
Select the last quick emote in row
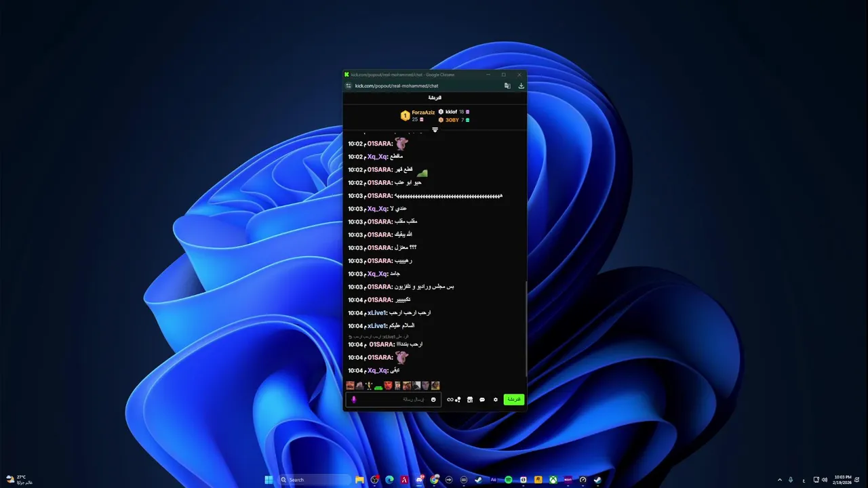pyautogui.click(x=435, y=386)
